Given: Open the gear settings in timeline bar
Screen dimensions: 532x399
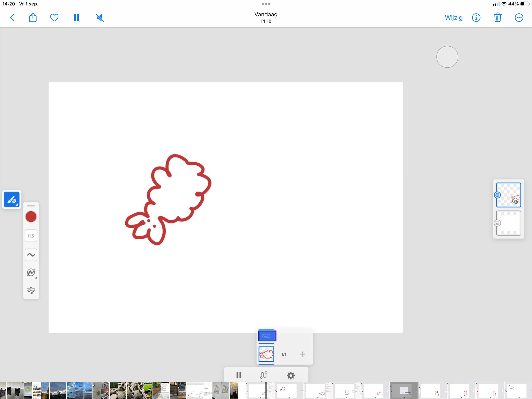Looking at the screenshot, I should point(291,375).
